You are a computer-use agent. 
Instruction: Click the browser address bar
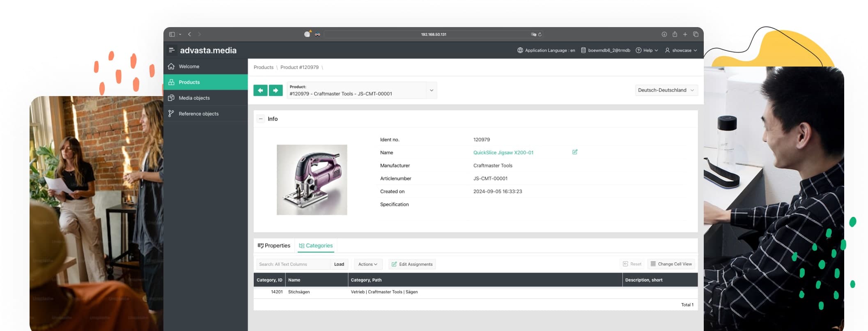[434, 34]
